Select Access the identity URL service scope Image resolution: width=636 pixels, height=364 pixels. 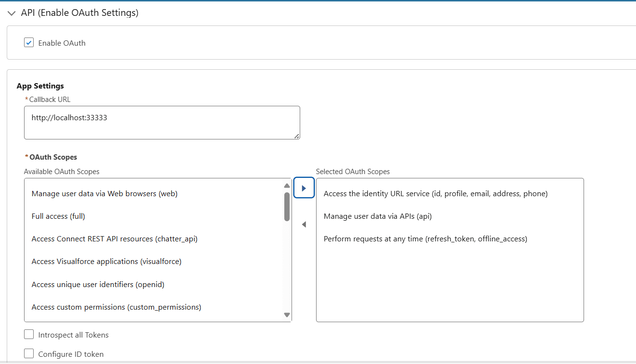pyautogui.click(x=437, y=193)
